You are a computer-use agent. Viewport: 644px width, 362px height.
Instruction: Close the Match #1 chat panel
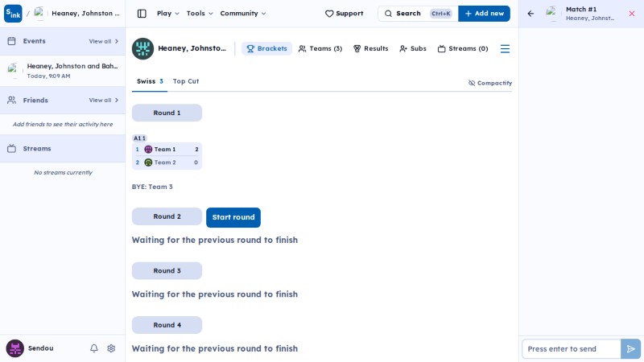632,14
